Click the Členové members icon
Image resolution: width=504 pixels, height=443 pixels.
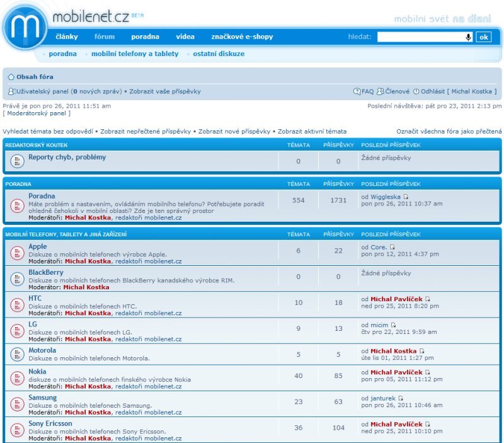click(381, 91)
